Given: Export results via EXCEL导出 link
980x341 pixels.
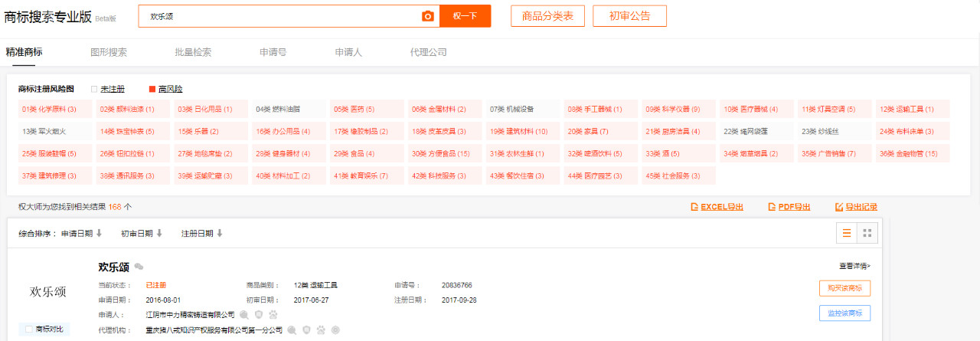Looking at the screenshot, I should (717, 207).
